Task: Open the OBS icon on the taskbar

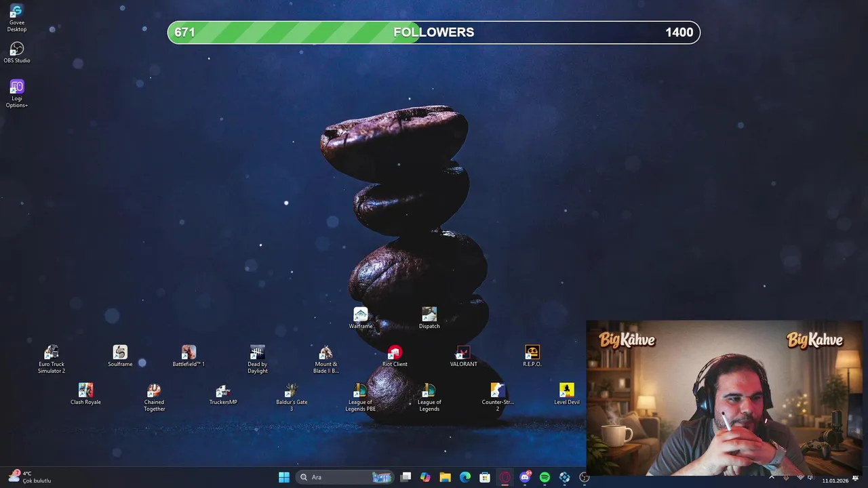Action: [584, 477]
